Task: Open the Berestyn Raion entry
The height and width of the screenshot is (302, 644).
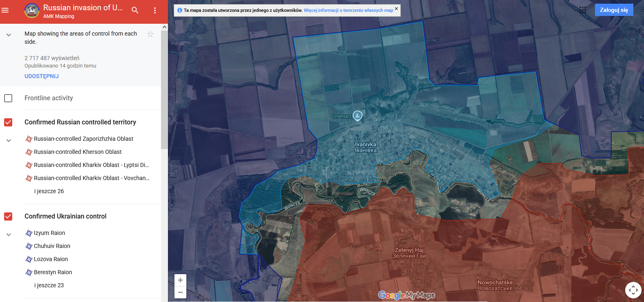Action: (53, 272)
